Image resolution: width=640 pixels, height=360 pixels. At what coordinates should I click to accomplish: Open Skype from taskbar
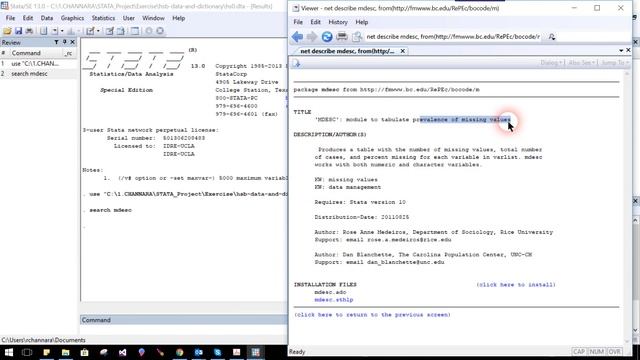click(x=218, y=352)
